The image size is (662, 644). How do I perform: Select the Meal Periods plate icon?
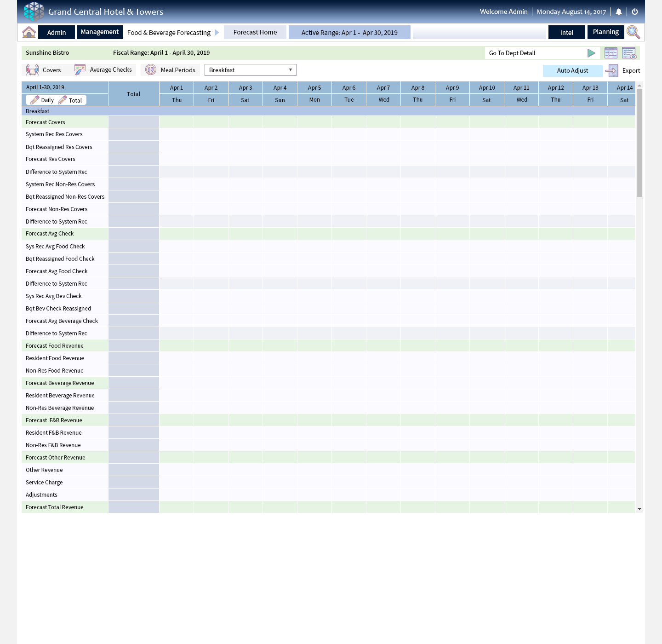click(x=151, y=70)
